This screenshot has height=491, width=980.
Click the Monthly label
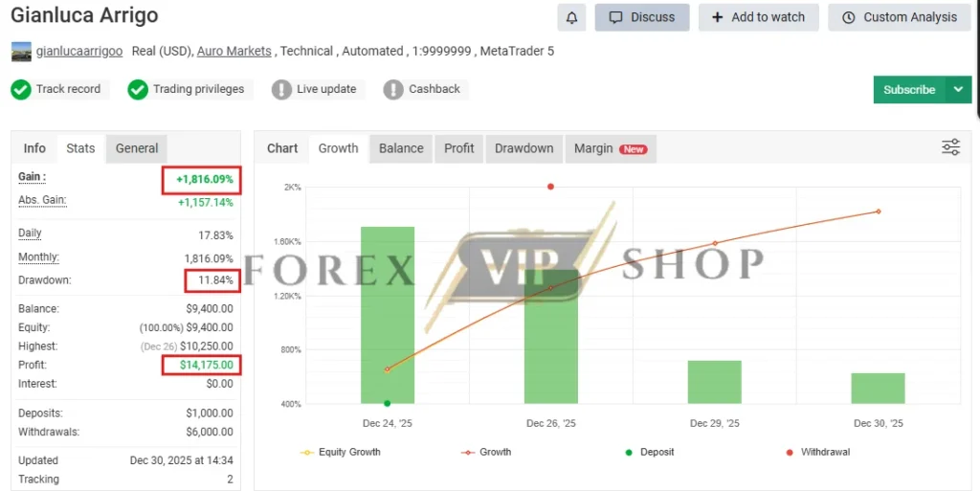click(38, 257)
